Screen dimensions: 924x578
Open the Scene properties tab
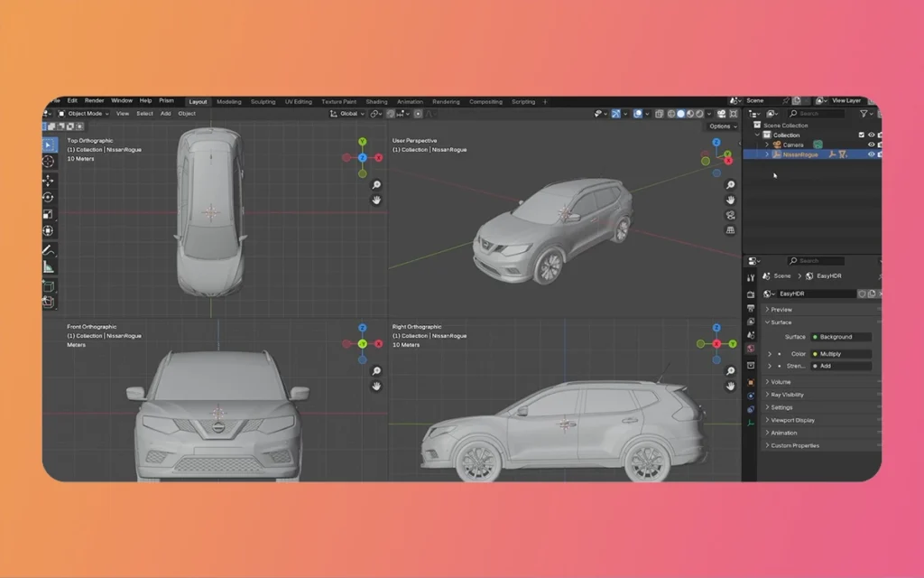click(x=751, y=335)
